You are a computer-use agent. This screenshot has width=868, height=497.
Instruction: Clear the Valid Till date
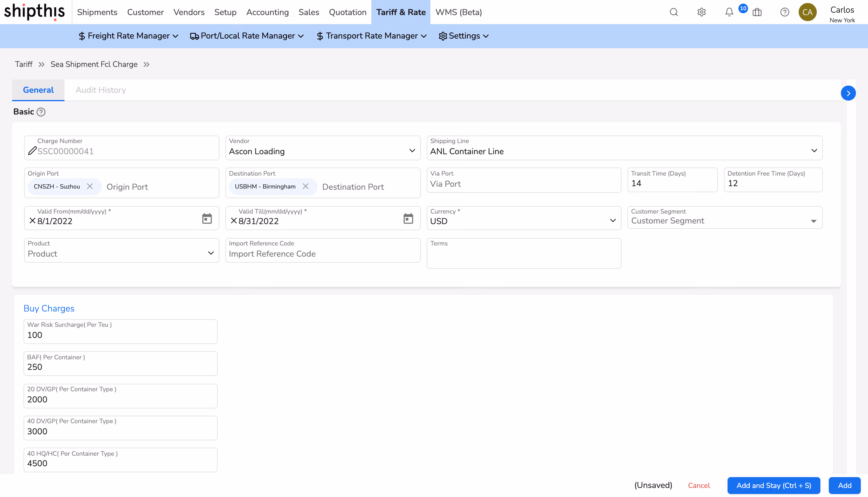click(234, 221)
